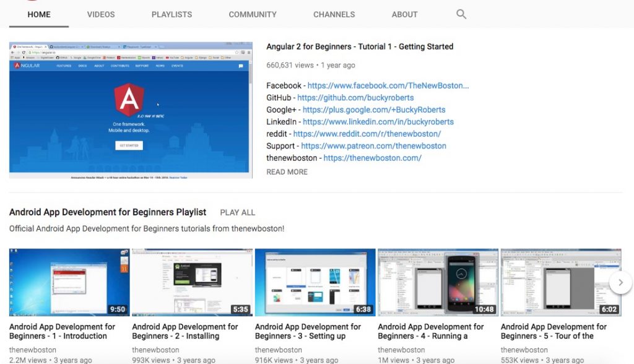Open the channel search icon
634x364 pixels.
click(461, 14)
